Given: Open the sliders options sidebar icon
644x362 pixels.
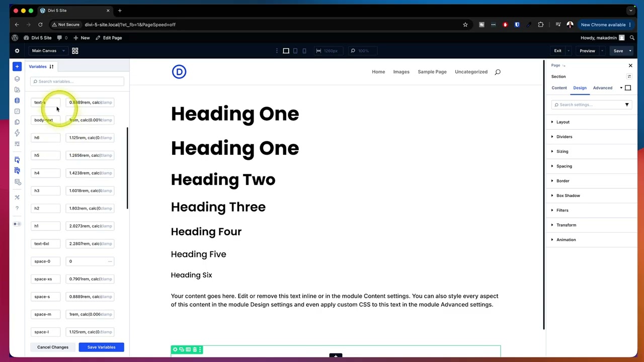Looking at the screenshot, I should [17, 144].
